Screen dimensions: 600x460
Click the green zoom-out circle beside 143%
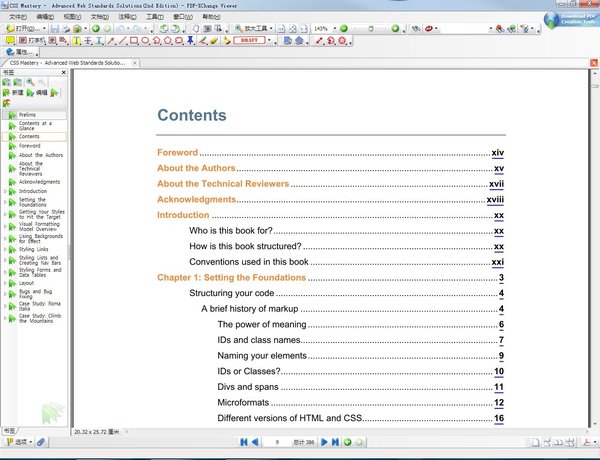pos(344,28)
